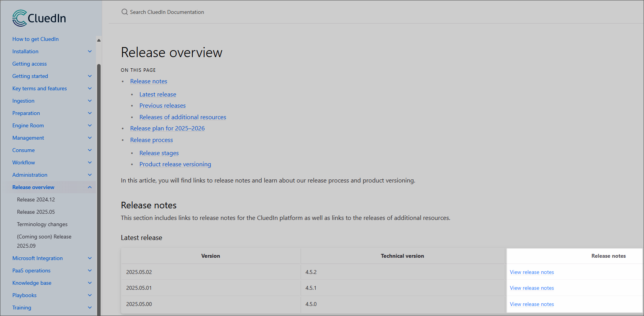The height and width of the screenshot is (316, 644).
Task: Expand the Getting started chevron
Action: (90, 76)
